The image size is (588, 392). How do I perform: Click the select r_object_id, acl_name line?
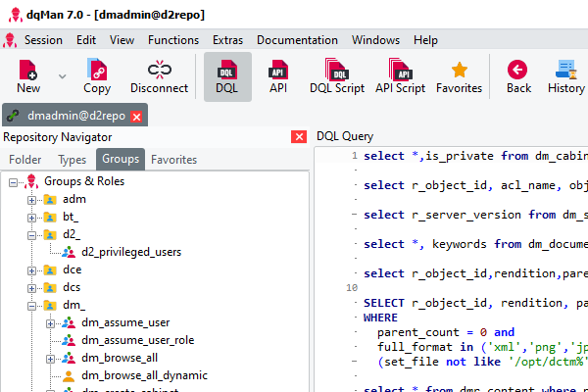(475, 185)
